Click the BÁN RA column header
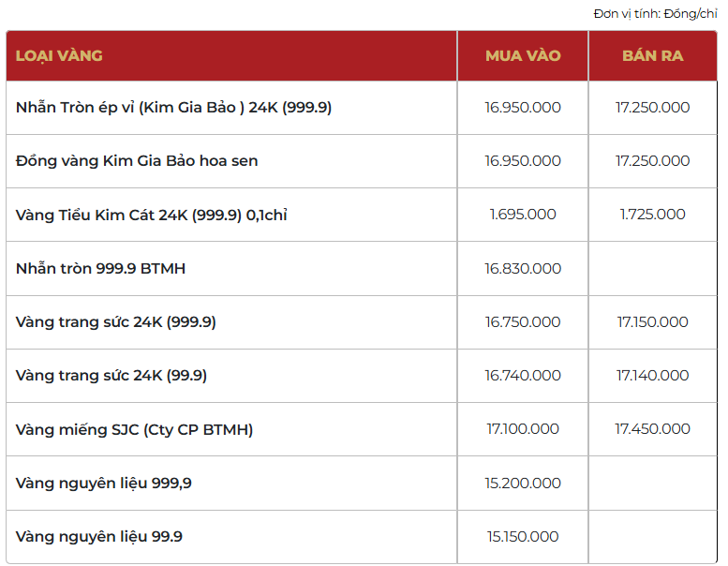Screen dimensions: 728x566 (652, 55)
